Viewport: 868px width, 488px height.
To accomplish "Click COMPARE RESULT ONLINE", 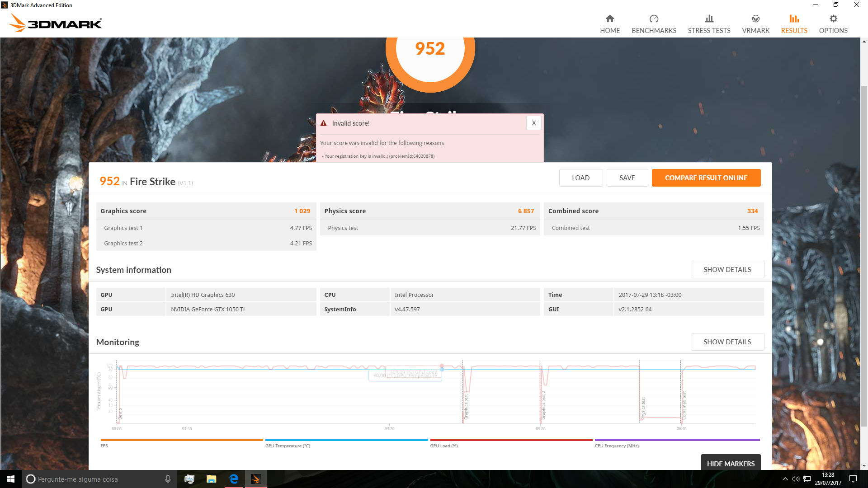I will click(706, 178).
